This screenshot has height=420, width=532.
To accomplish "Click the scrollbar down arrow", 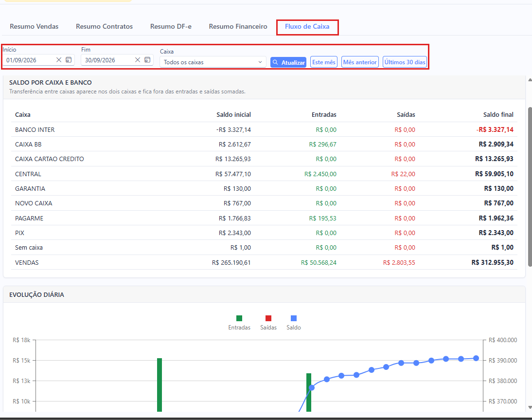I will 530,407.
